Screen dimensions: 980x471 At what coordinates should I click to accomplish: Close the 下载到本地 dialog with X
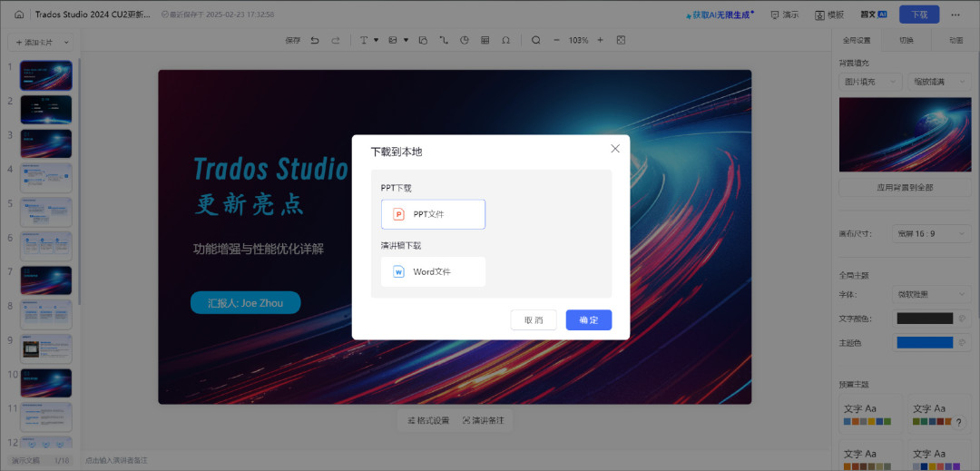coord(615,149)
